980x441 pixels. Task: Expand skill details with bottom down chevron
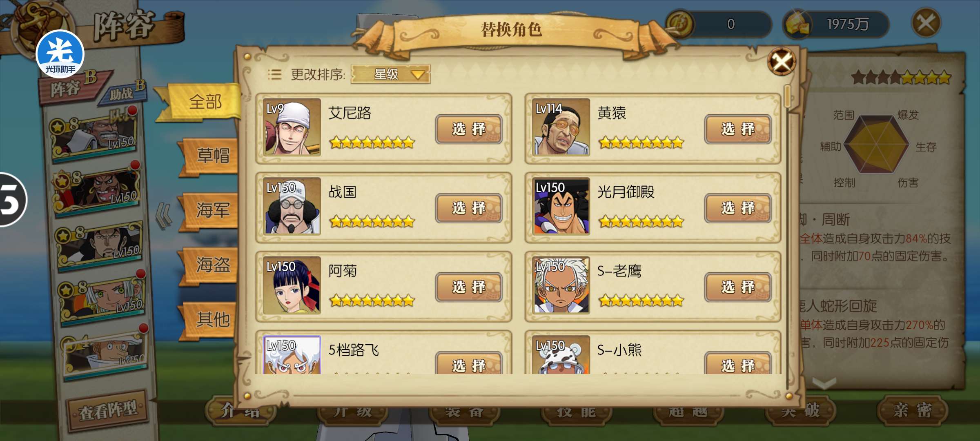point(824,382)
